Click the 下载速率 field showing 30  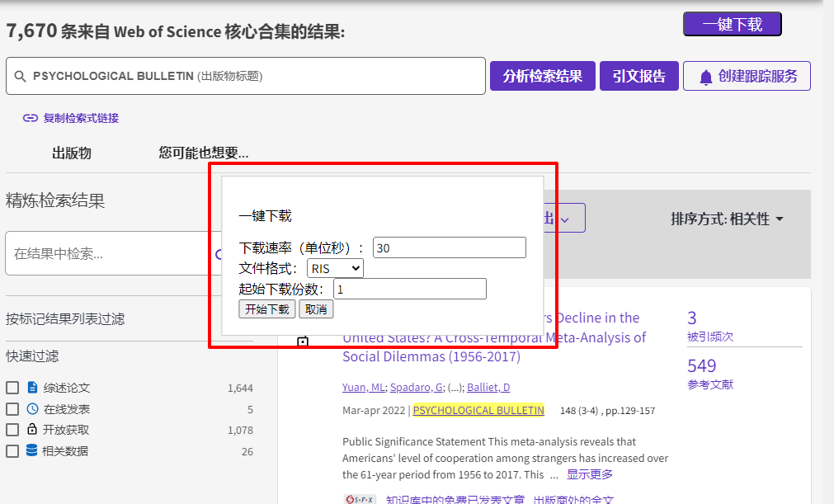[450, 247]
